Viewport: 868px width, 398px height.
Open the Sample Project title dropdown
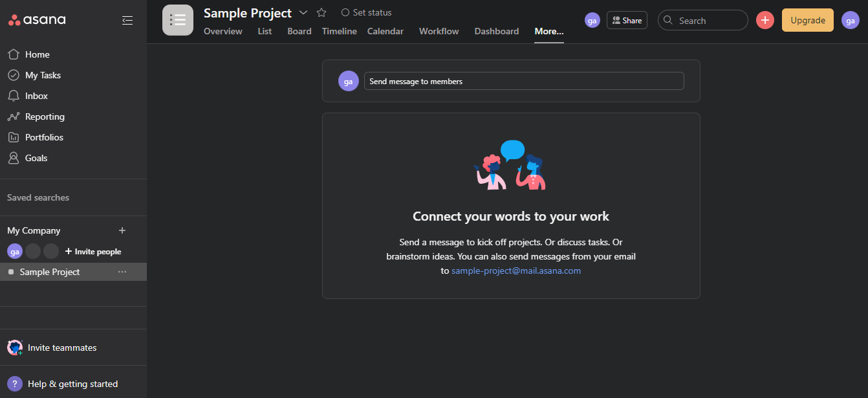tap(303, 12)
